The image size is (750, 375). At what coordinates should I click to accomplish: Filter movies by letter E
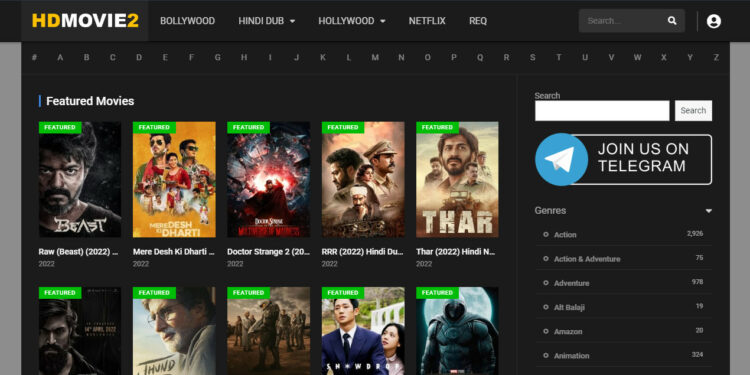pos(165,57)
